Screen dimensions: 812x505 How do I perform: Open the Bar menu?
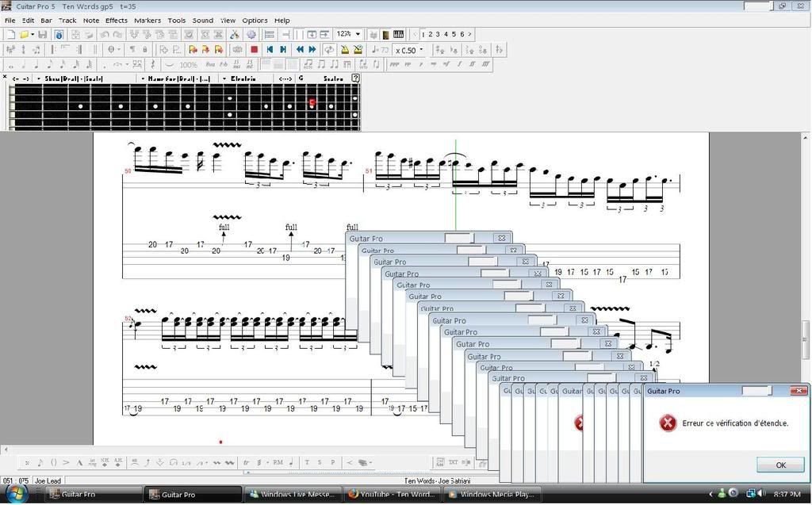click(46, 20)
